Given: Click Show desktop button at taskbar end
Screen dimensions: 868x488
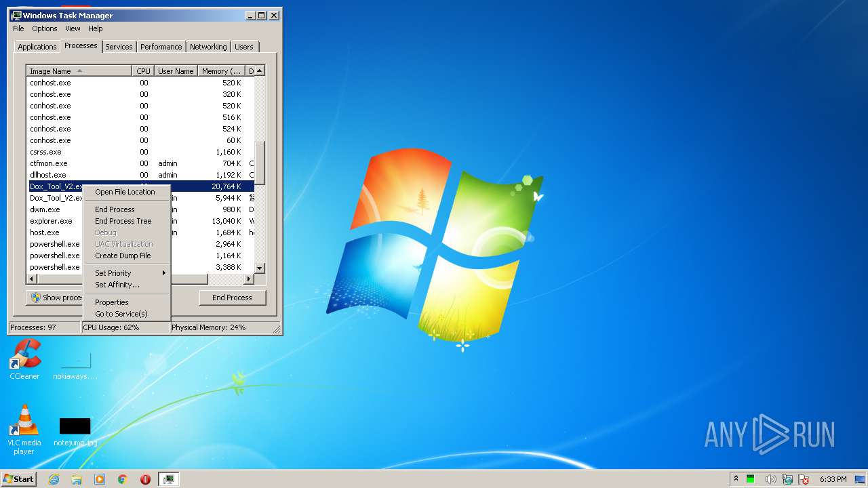Looking at the screenshot, I should coord(860,479).
